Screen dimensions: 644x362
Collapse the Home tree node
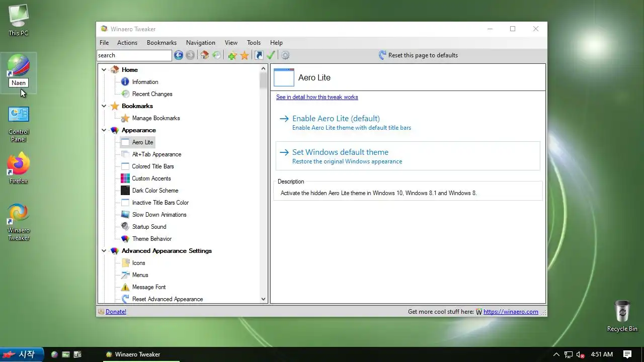point(104,70)
